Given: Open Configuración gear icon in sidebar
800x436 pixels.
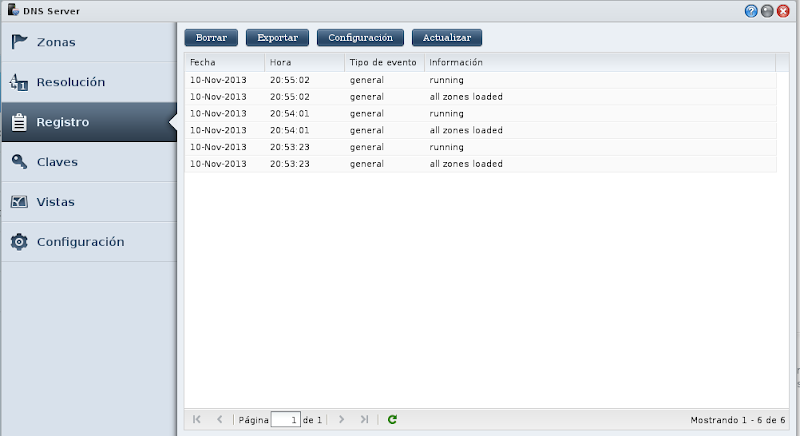Looking at the screenshot, I should (19, 242).
